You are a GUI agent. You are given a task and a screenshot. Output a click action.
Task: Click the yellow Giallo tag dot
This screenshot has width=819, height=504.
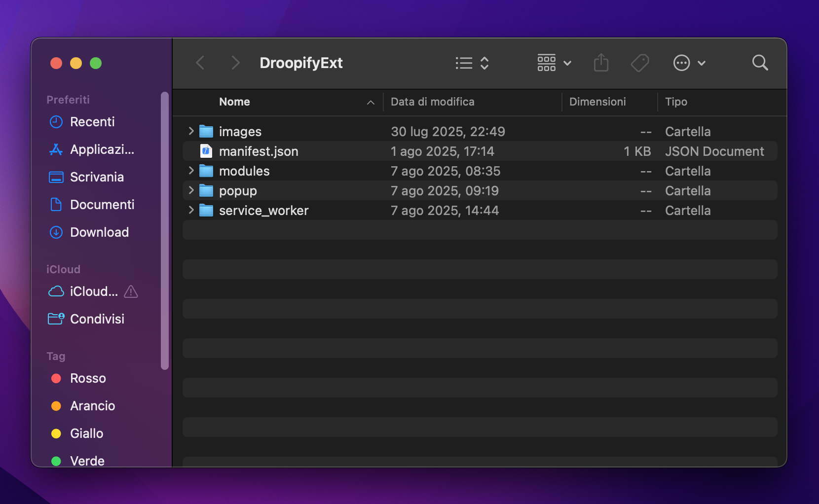56,433
